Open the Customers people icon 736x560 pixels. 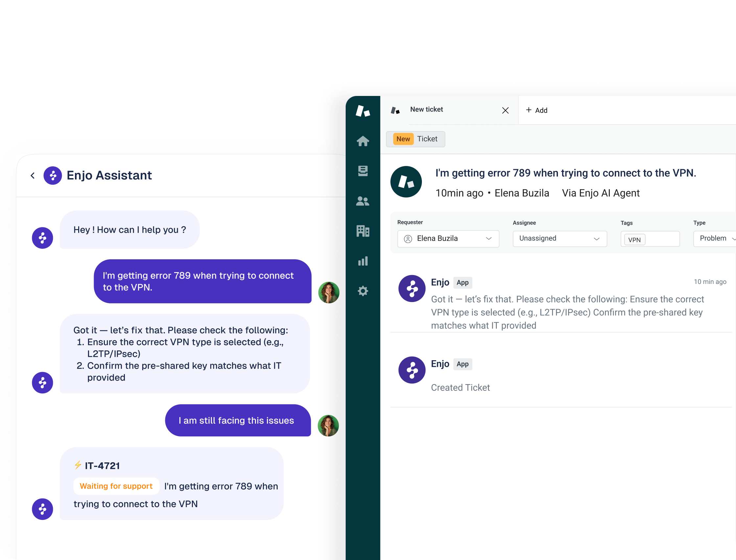click(362, 201)
